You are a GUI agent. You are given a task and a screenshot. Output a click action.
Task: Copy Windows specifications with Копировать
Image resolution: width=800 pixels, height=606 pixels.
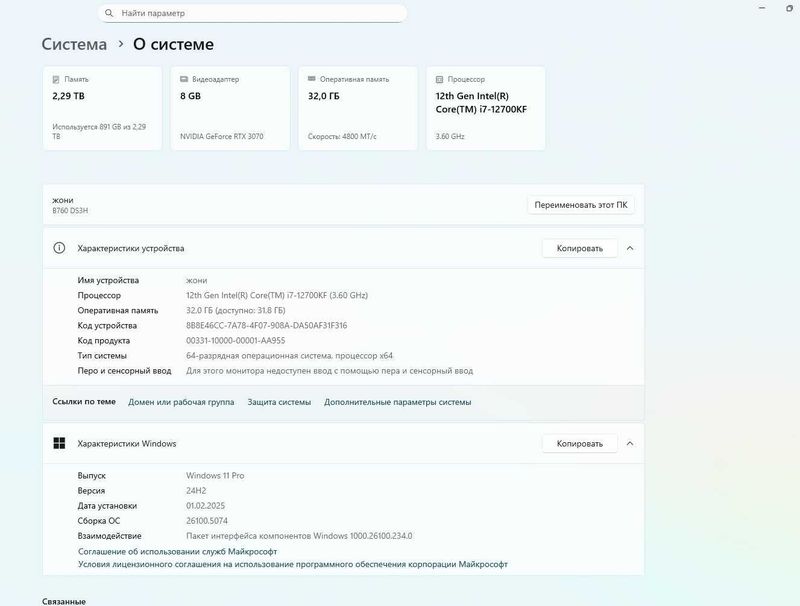click(x=580, y=444)
